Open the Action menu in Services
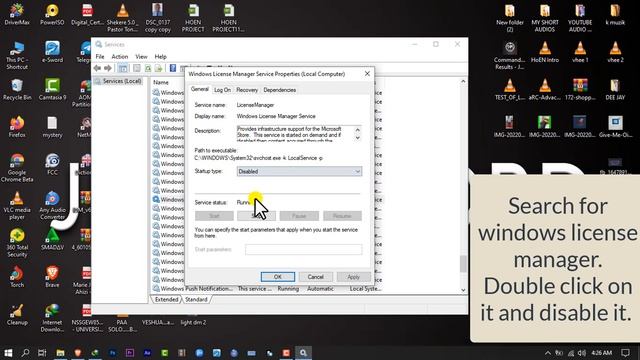This screenshot has height=360, width=640. 120,57
